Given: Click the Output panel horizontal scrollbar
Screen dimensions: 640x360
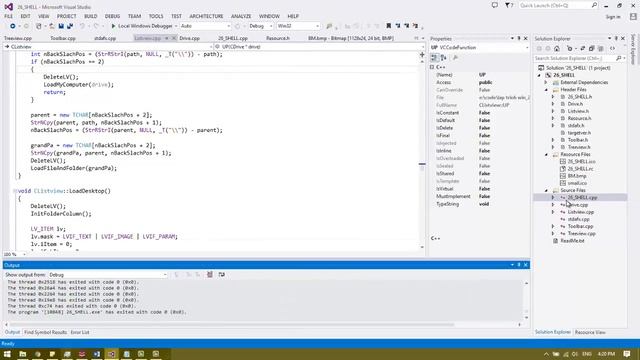Looking at the screenshot, I should pyautogui.click(x=263, y=325).
